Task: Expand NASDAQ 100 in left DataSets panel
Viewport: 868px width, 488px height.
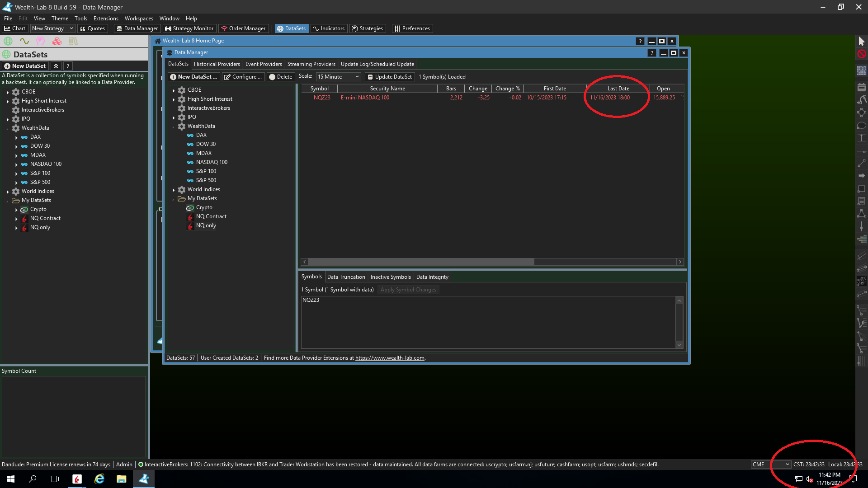Action: click(x=16, y=164)
